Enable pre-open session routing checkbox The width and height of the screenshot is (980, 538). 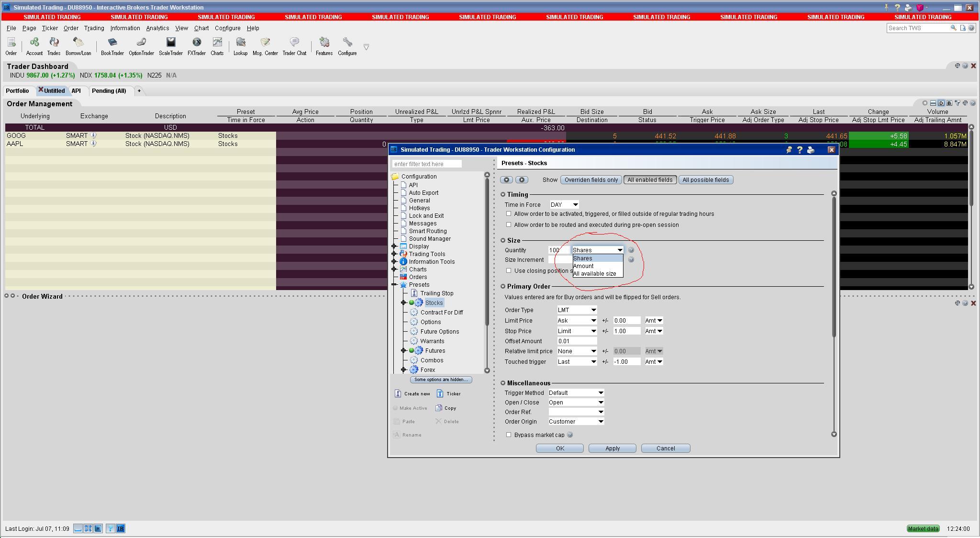point(509,224)
